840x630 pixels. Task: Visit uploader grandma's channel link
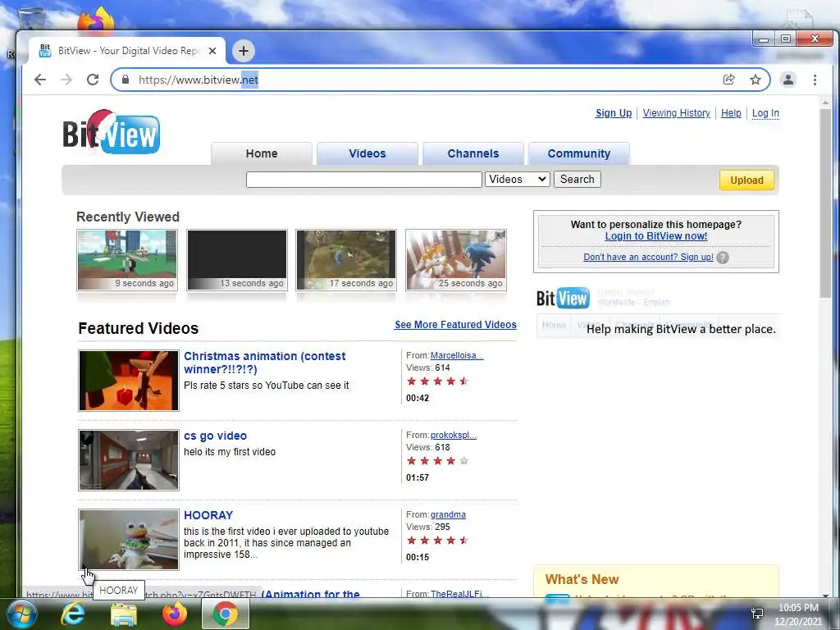[448, 515]
